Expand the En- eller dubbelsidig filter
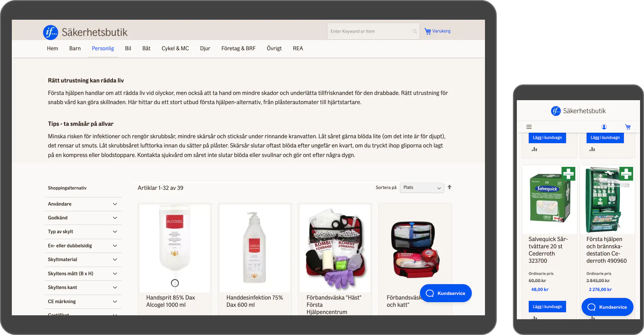 [83, 246]
